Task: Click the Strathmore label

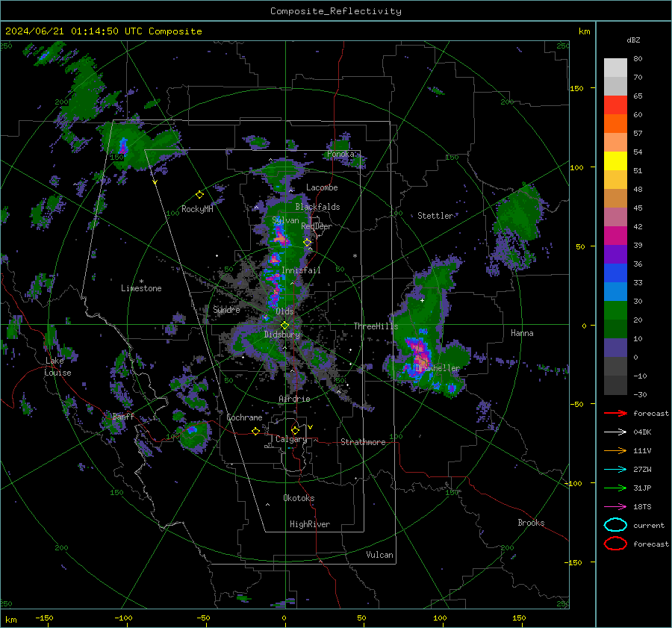Action: pos(363,442)
